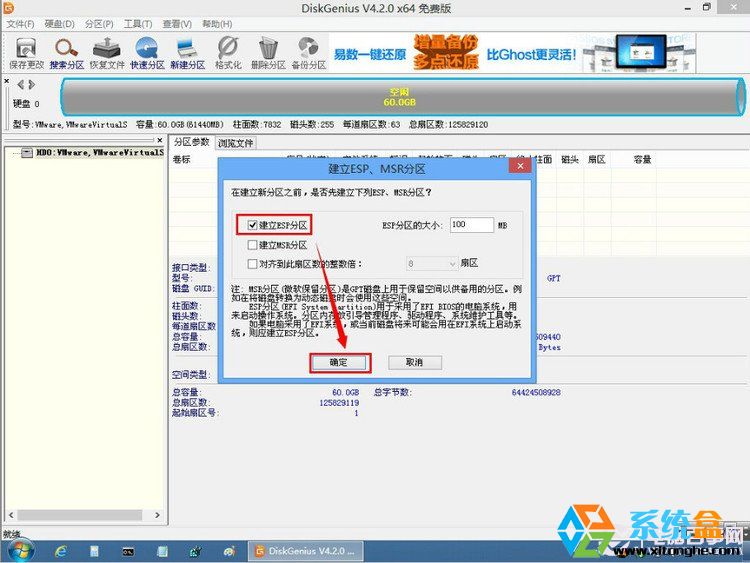This screenshot has height=563, width=750.
Task: Open the 硬盘(D) menu
Action: [x=60, y=24]
